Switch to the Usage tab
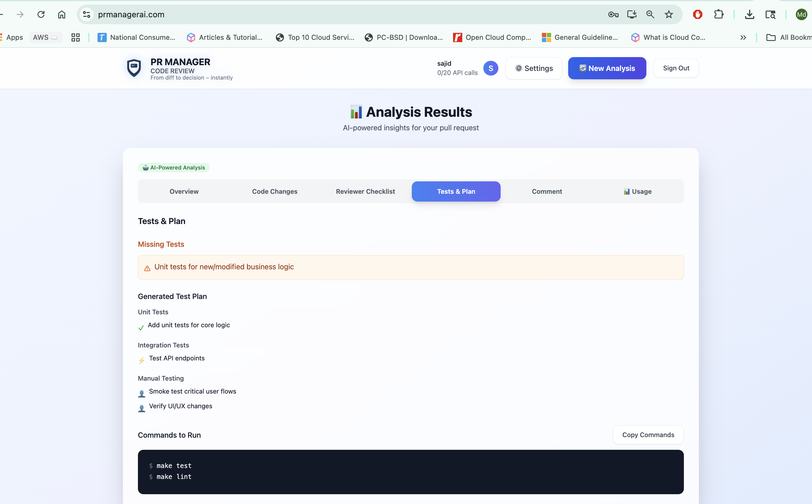 pos(637,191)
